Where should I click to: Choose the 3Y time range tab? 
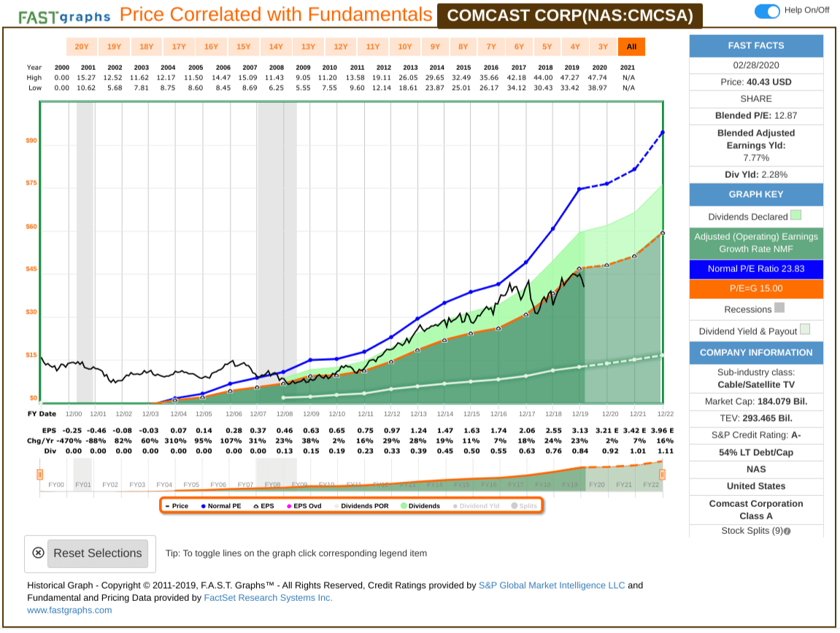[x=604, y=47]
